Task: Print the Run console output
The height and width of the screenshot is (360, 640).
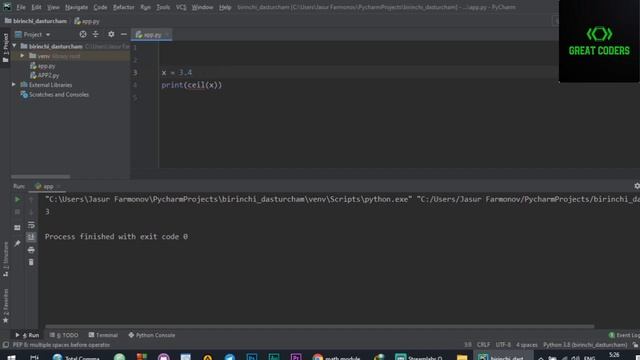Action: pyautogui.click(x=31, y=250)
